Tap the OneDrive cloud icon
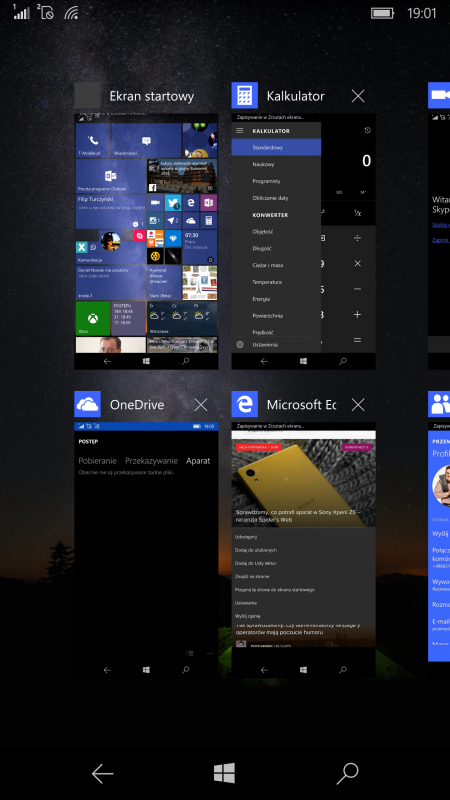450x800 pixels. 87,405
